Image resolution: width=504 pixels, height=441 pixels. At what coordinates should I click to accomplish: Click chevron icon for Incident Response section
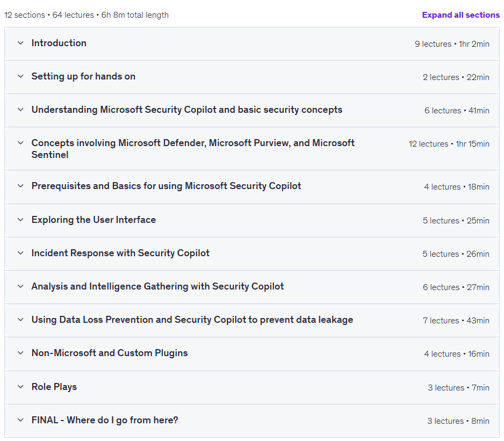pos(20,254)
